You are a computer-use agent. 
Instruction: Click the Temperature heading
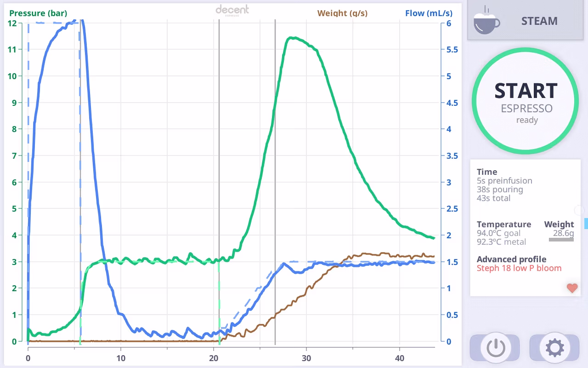coord(504,224)
